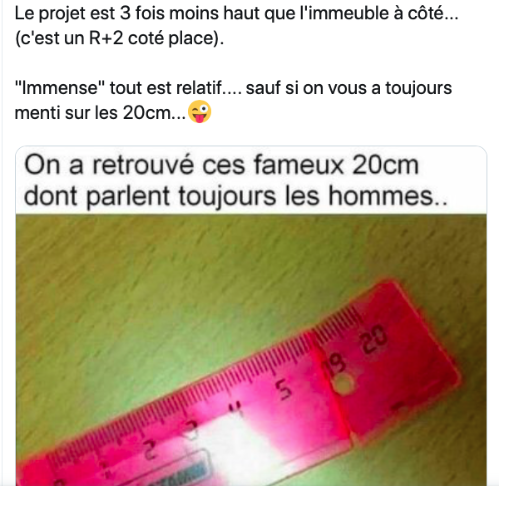Click the text "menti sur les 20cm..."
The image size is (523, 511).
pyautogui.click(x=100, y=113)
